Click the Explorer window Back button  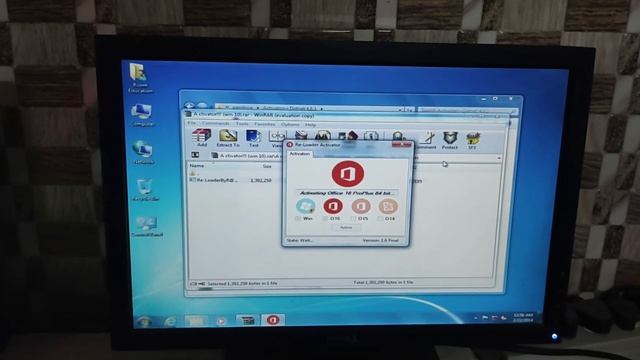coord(189,105)
